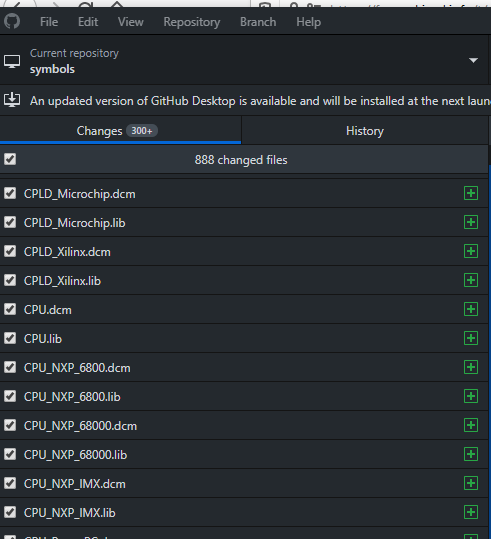Select the CPLD_Microchip.dcm file name

pyautogui.click(x=79, y=194)
